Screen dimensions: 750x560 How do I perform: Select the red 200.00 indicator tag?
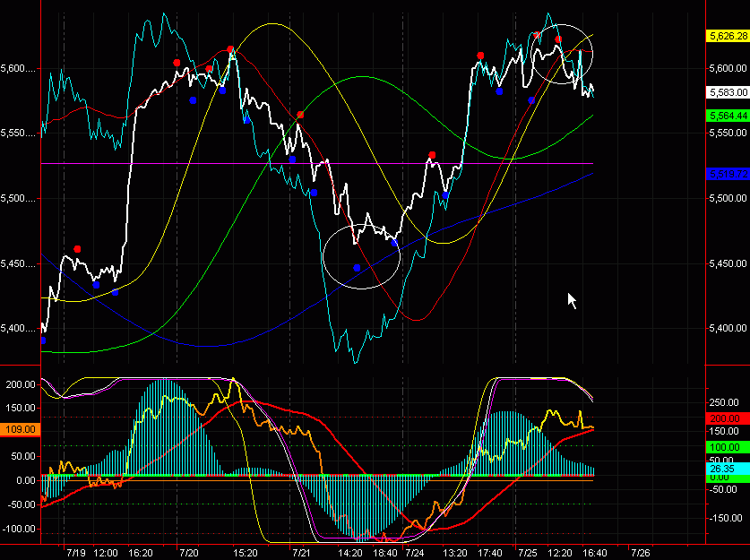point(728,418)
